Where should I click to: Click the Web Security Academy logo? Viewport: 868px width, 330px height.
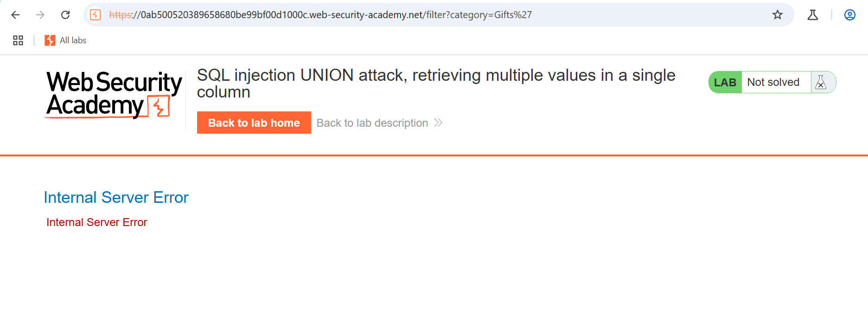pyautogui.click(x=114, y=94)
